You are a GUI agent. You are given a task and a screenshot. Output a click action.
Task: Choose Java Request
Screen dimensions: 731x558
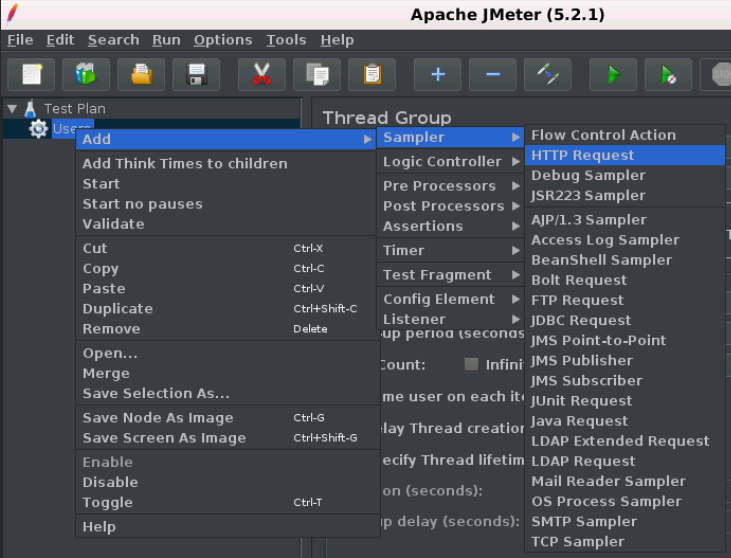tap(625, 420)
